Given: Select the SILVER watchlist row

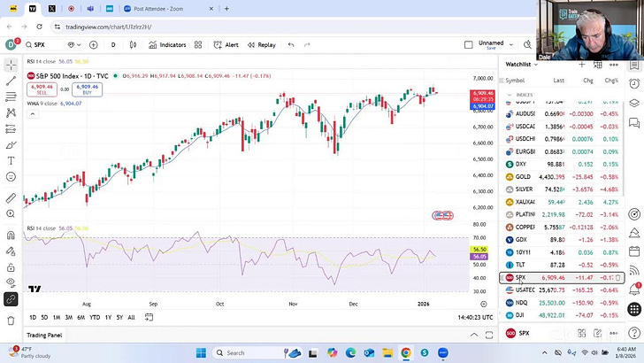Looking at the screenshot, I should tap(562, 189).
